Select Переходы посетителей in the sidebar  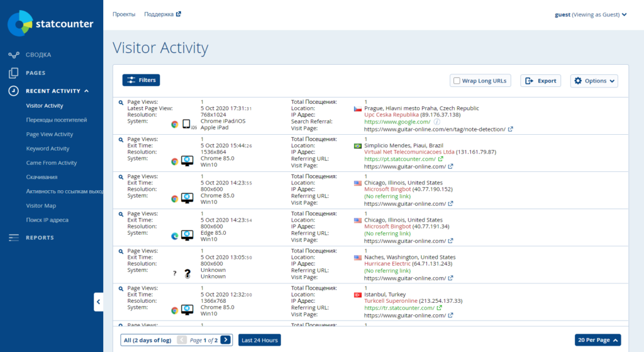[x=57, y=120]
